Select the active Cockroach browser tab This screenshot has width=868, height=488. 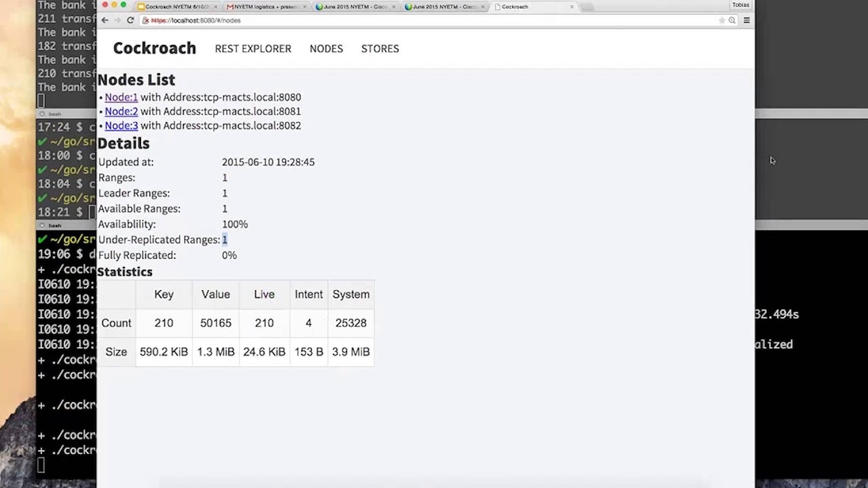[x=534, y=7]
